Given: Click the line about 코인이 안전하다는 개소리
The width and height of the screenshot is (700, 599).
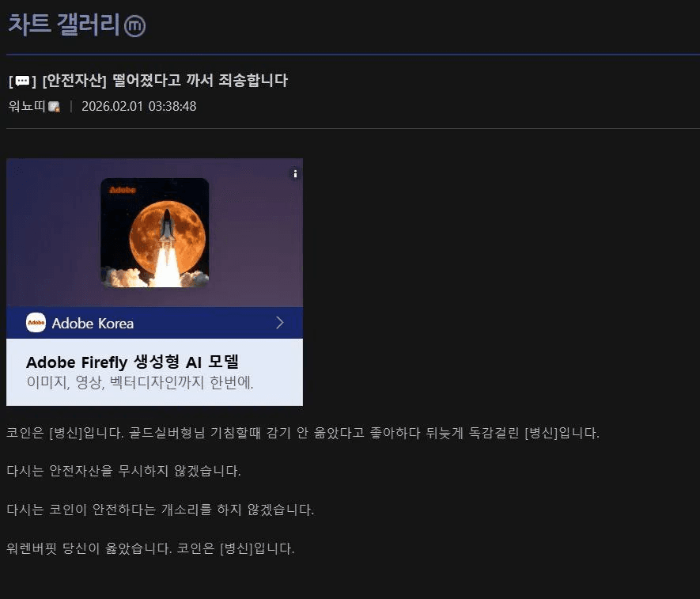Looking at the screenshot, I should [x=161, y=510].
